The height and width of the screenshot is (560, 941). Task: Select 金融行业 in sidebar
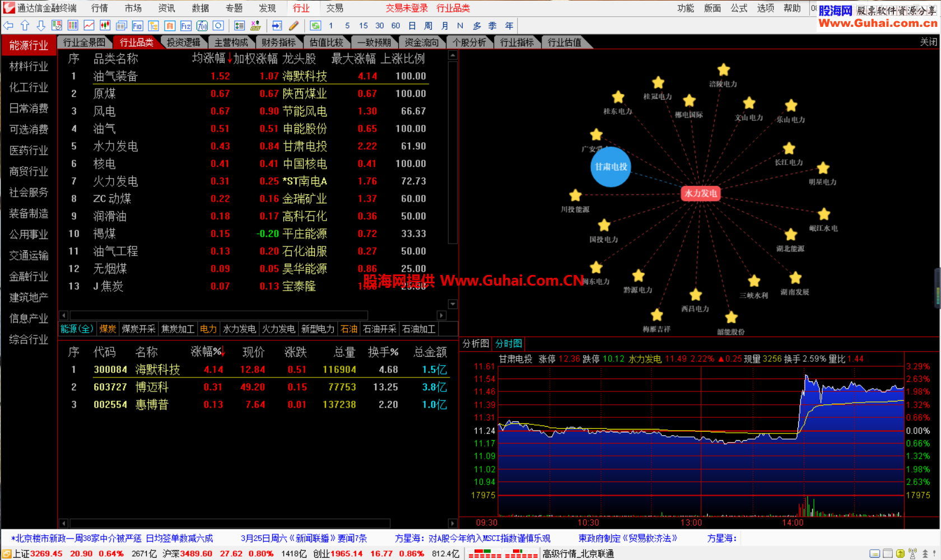click(29, 277)
